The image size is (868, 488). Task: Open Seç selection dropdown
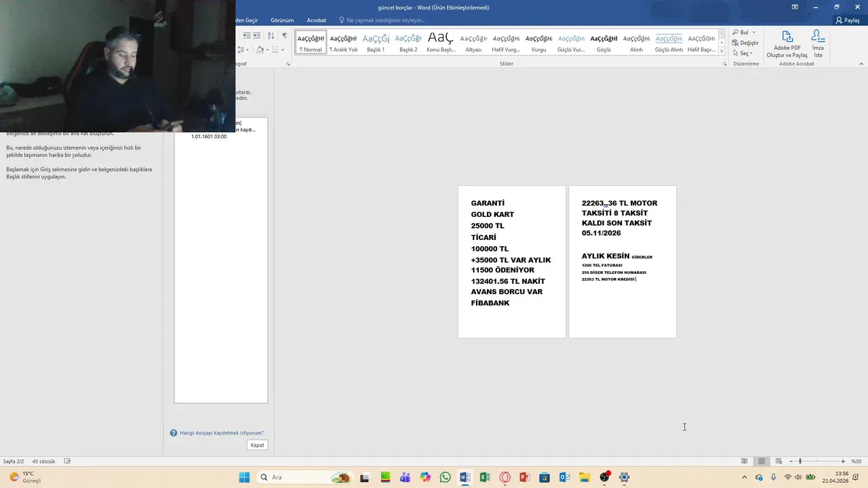pos(743,53)
